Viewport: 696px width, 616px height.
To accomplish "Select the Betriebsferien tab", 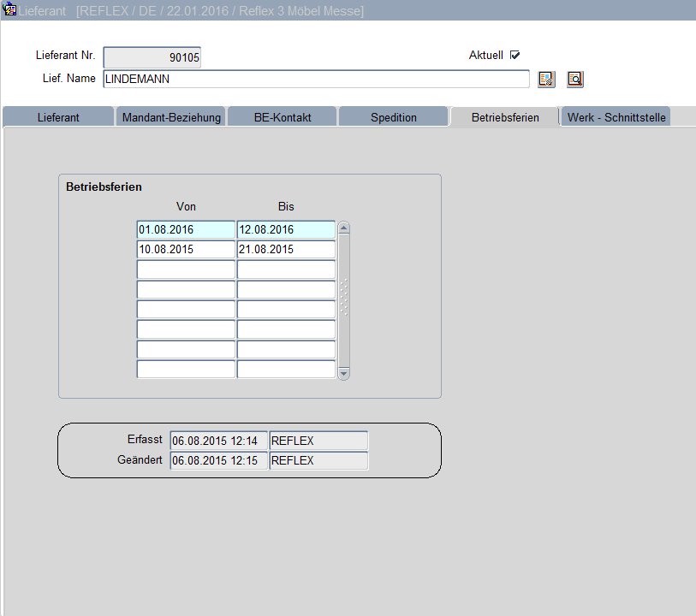I will pos(505,117).
